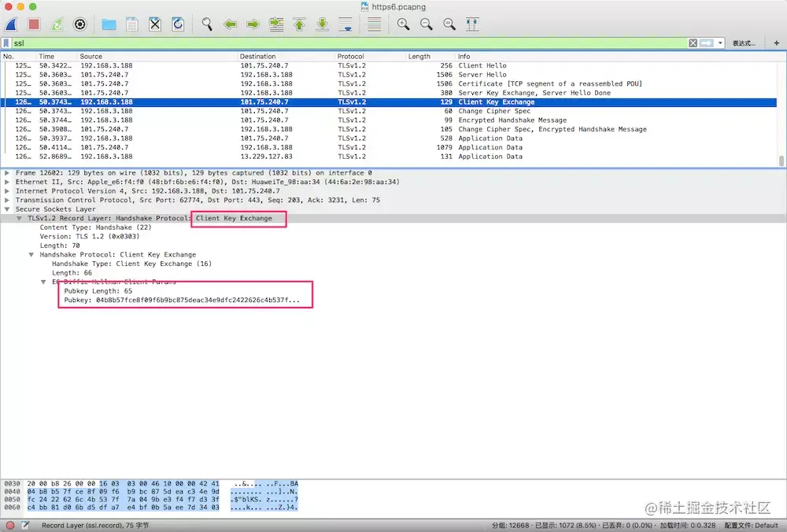Viewport: 787px width, 532px height.
Task: Sort by the Source column header
Action: point(157,56)
